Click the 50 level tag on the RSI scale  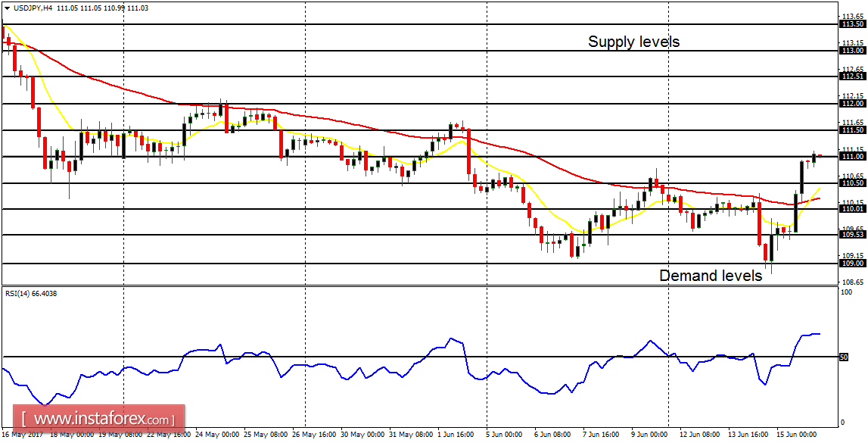(x=845, y=357)
